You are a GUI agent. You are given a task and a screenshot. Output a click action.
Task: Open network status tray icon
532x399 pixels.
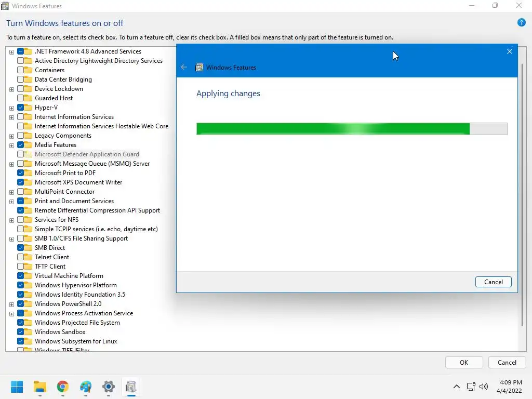pyautogui.click(x=471, y=387)
